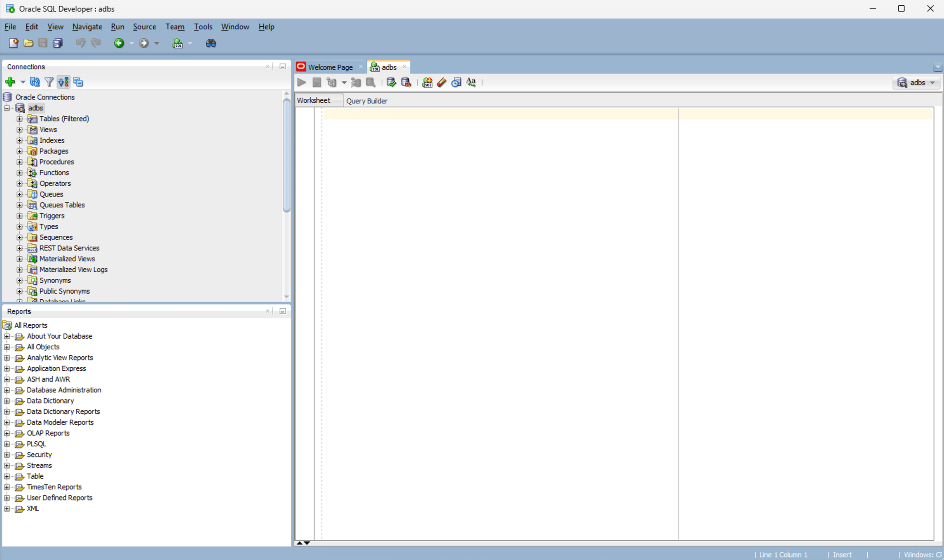Minimize the Reports panel
This screenshot has height=560, width=944.
point(283,311)
